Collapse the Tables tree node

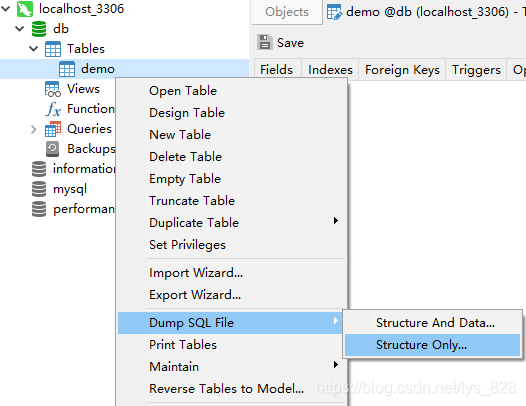[x=34, y=49]
